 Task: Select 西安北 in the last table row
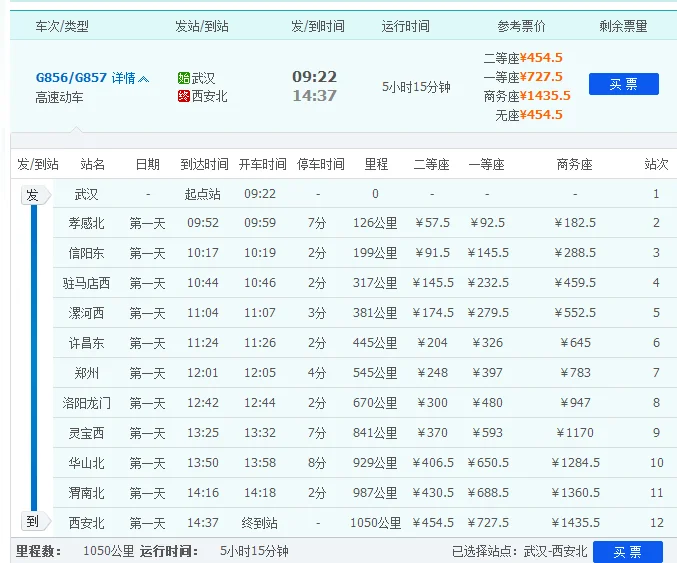(86, 523)
